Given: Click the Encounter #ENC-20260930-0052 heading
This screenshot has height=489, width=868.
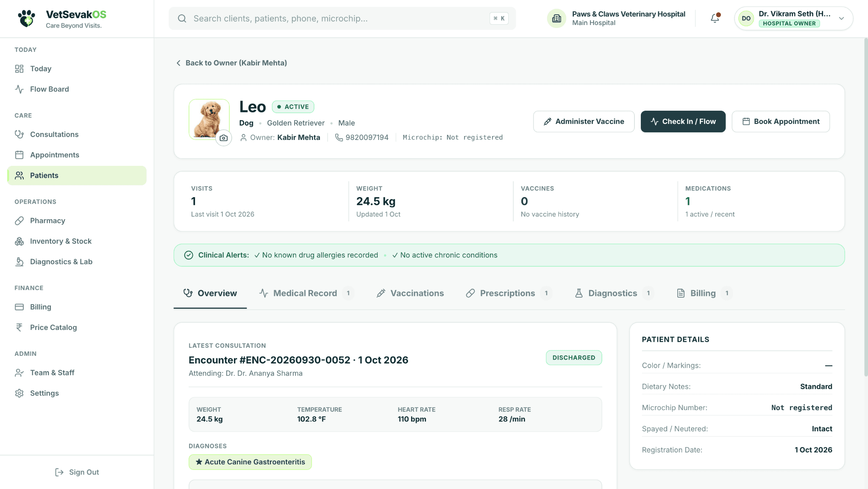Looking at the screenshot, I should (x=298, y=360).
